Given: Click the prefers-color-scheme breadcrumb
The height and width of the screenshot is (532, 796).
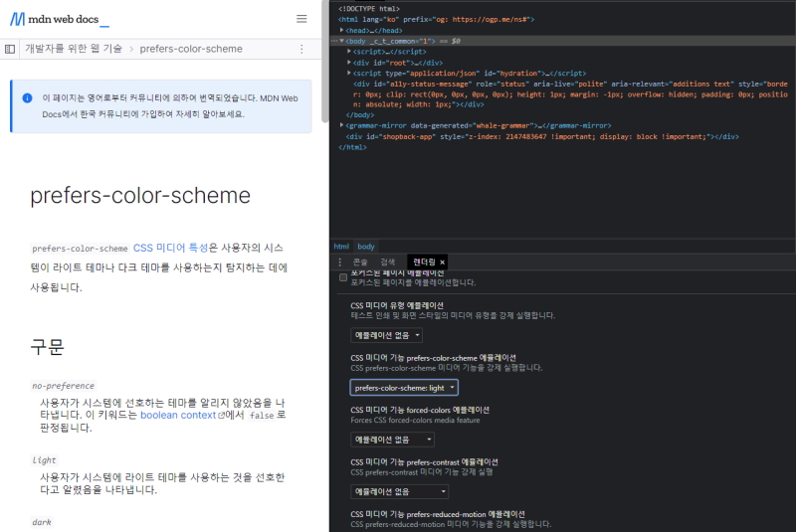Looking at the screenshot, I should 191,49.
